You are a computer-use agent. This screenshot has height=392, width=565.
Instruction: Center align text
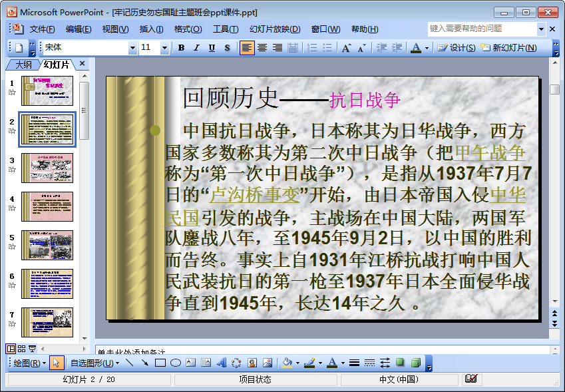(262, 47)
